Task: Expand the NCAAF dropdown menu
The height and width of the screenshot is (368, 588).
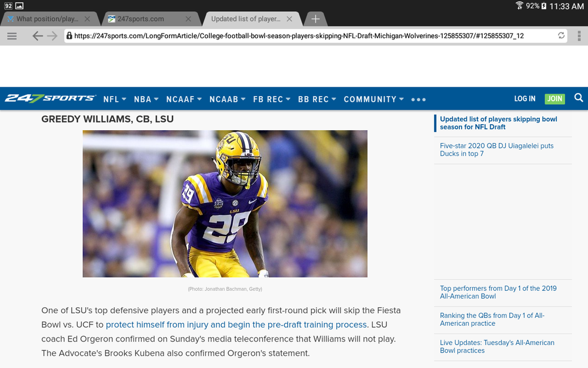Action: coord(184,99)
